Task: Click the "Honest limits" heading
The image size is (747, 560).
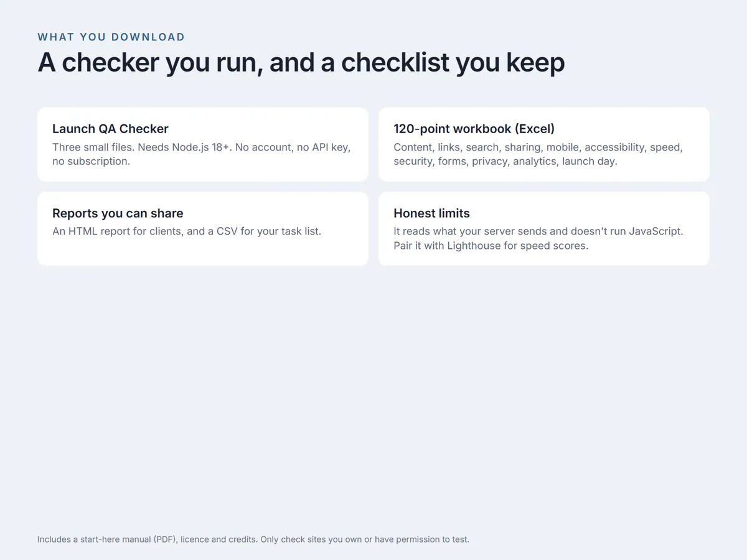Action: point(431,213)
